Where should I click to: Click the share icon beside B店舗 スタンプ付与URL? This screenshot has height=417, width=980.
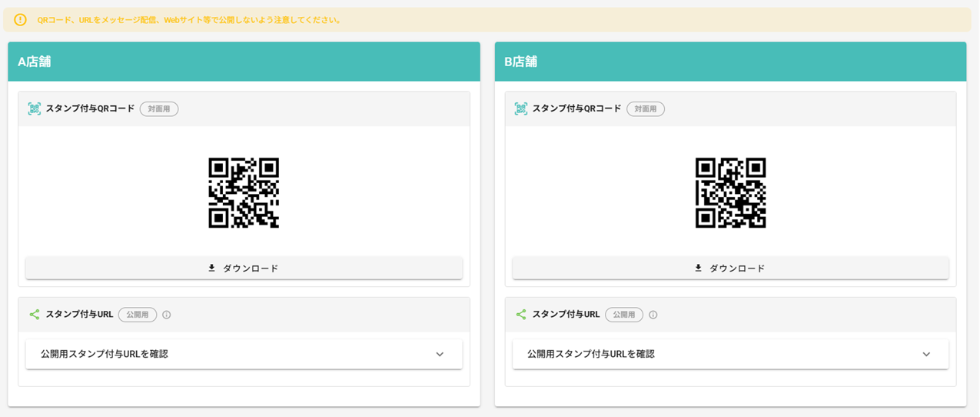click(x=521, y=315)
